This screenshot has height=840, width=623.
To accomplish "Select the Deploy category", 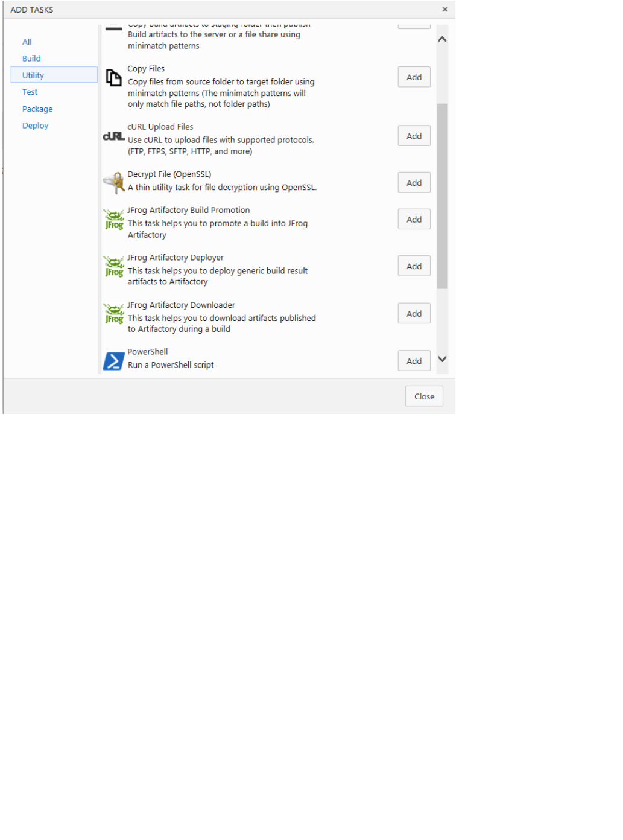I will tap(35, 126).
